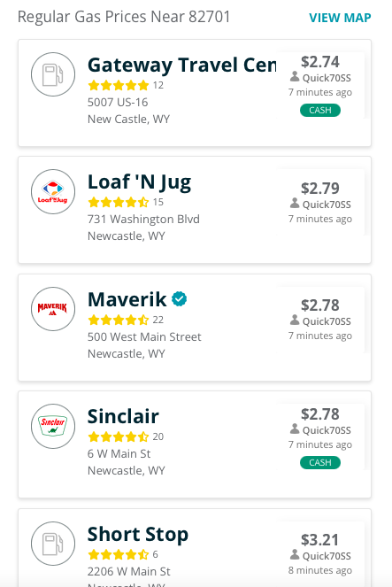This screenshot has height=587, width=392.
Task: Click Quick70SS user under Maverik price
Action: [x=320, y=321]
